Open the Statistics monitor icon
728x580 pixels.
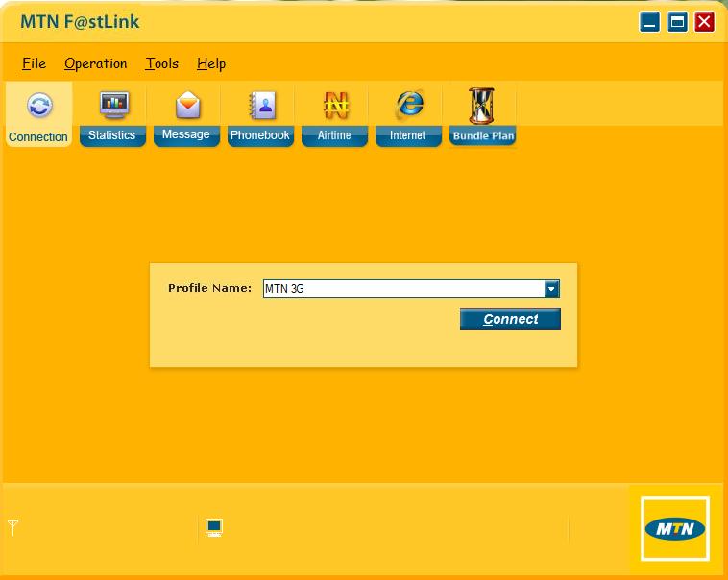[113, 105]
